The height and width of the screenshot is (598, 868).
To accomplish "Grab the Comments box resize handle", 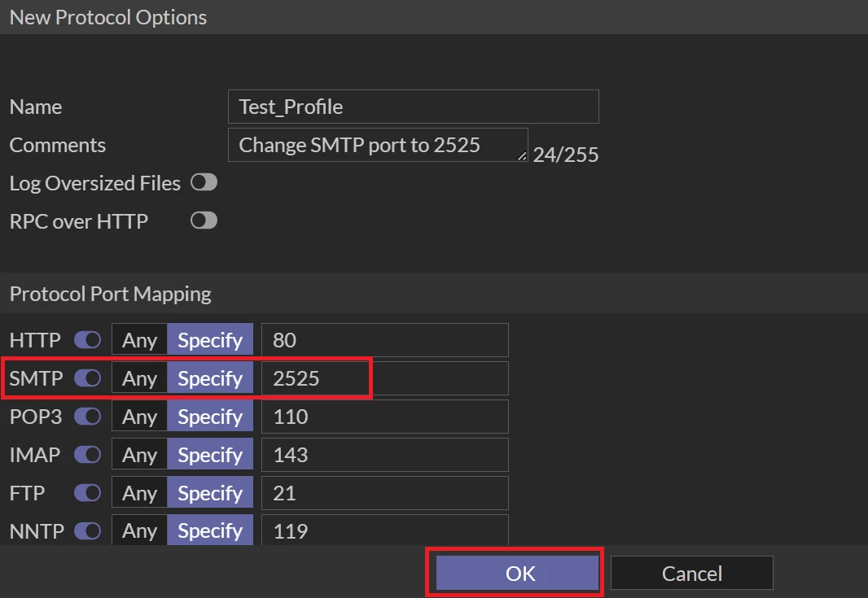I will click(522, 156).
